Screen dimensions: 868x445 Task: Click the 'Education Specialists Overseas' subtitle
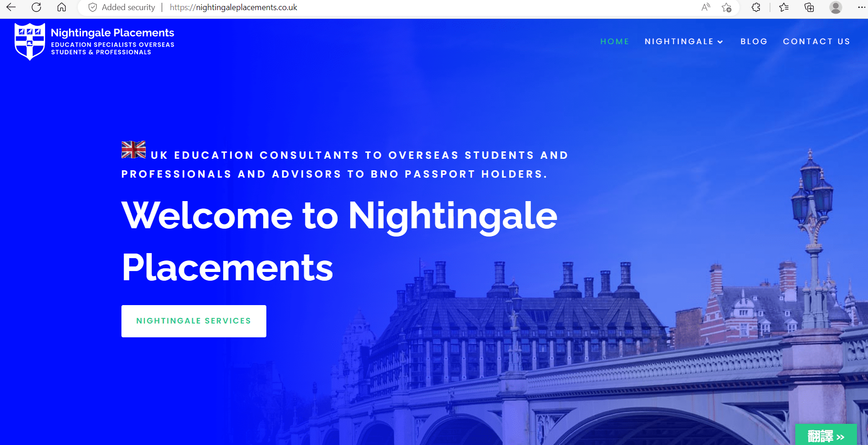[113, 48]
